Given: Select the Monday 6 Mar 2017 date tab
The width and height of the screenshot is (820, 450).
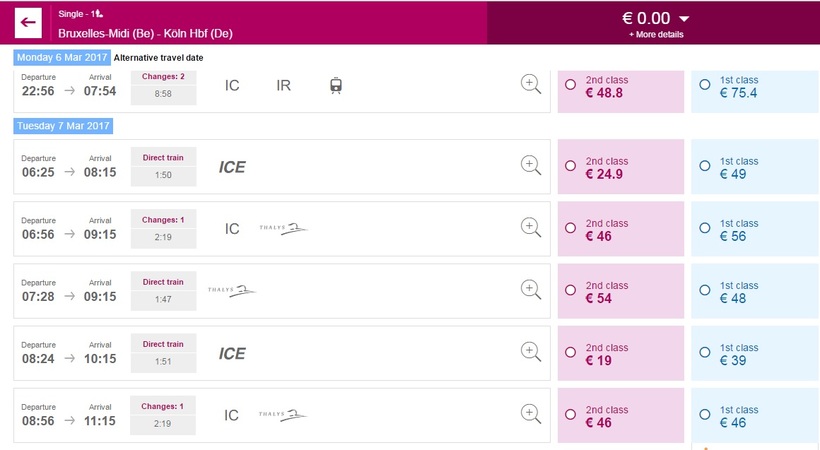Looking at the screenshot, I should click(62, 57).
